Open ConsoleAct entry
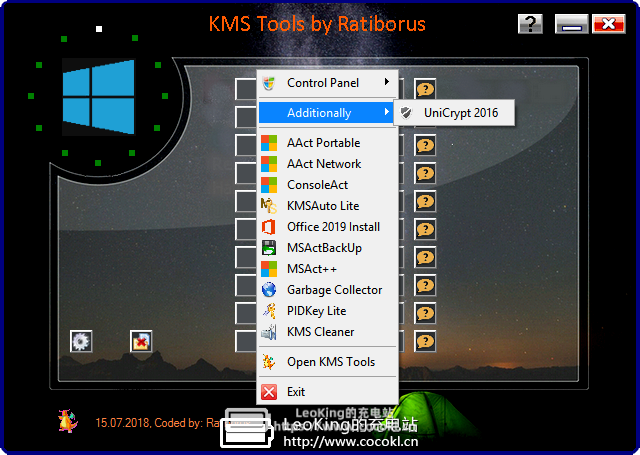This screenshot has width=640, height=455. [328, 185]
